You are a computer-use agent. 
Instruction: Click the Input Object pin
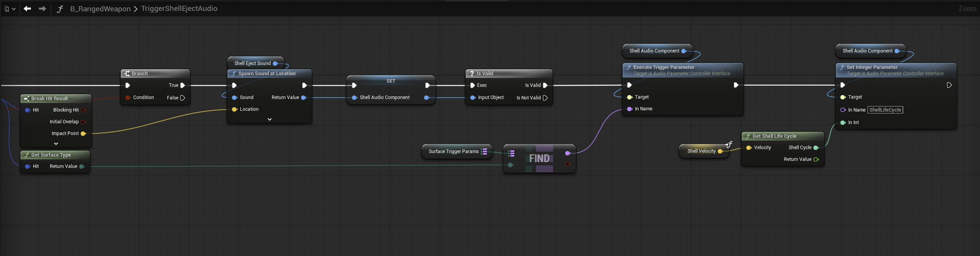[x=473, y=97]
